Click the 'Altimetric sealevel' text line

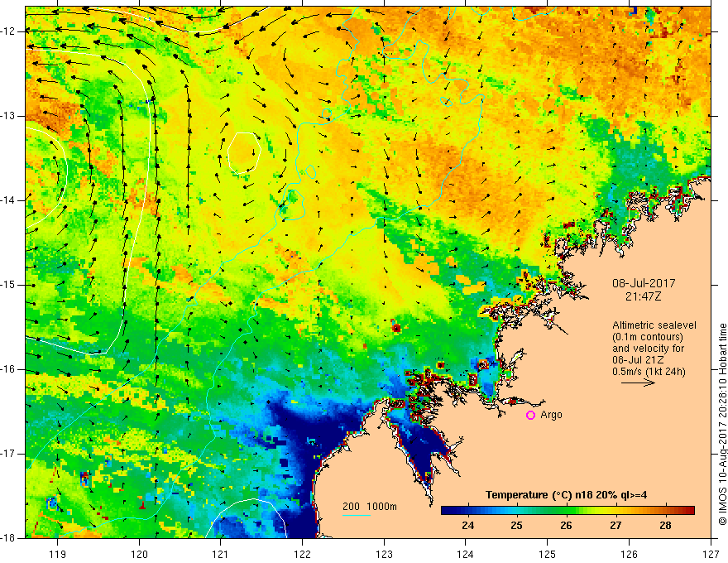tap(654, 325)
